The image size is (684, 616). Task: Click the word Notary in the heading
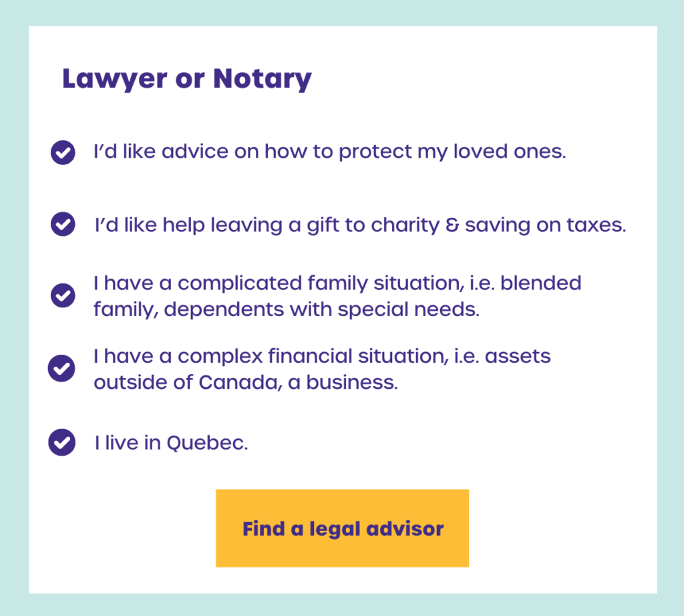(262, 79)
